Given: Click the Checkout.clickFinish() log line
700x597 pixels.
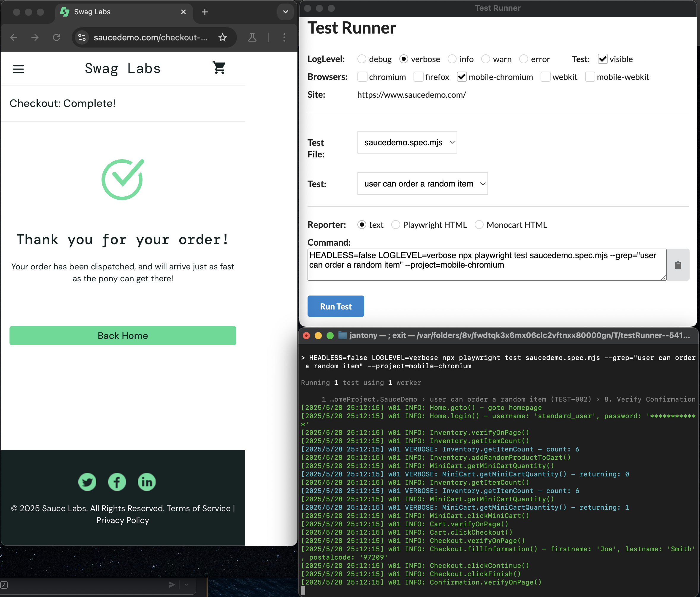Looking at the screenshot, I should click(411, 574).
